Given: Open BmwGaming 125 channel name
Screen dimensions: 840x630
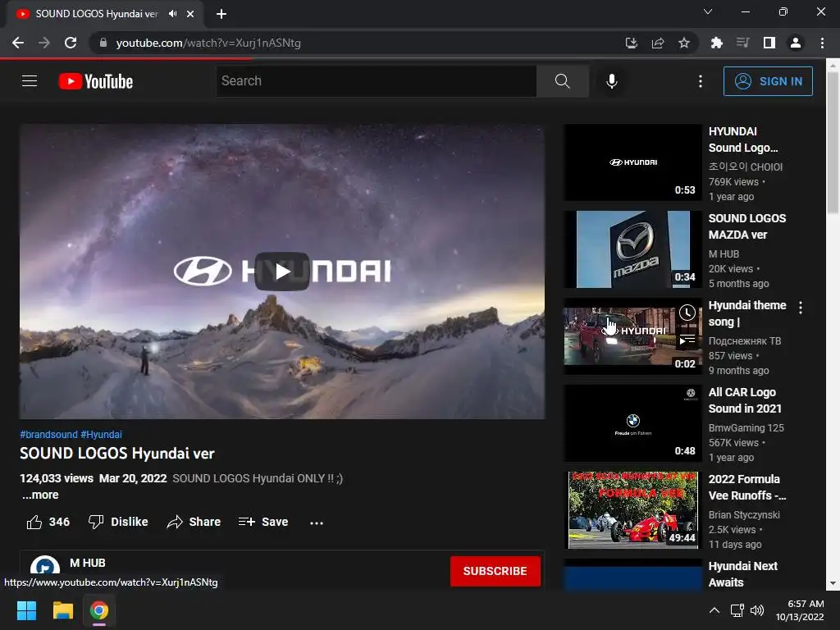Looking at the screenshot, I should coord(746,427).
